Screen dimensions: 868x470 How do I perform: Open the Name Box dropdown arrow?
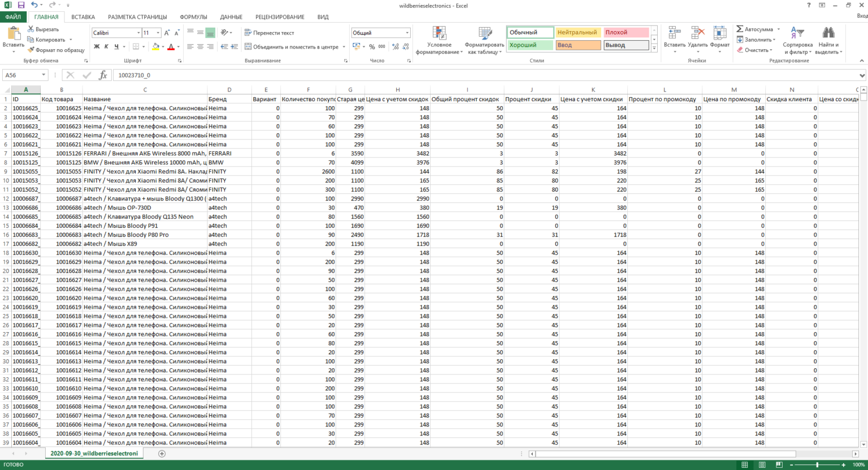pos(44,75)
